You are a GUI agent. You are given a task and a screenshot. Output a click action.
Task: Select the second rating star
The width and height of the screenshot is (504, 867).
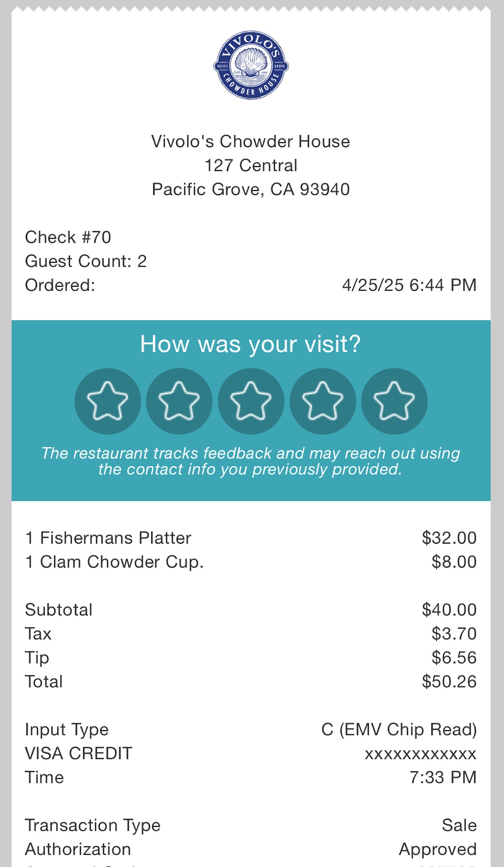tap(179, 401)
